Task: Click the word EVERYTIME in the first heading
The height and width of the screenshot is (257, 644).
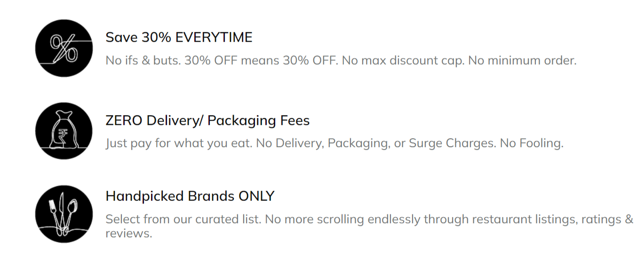Action: point(214,37)
